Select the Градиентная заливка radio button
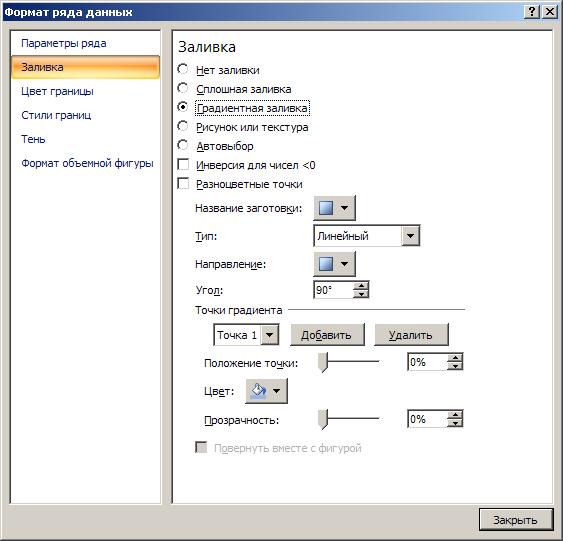Viewport: 563px width, 541px height. point(183,107)
